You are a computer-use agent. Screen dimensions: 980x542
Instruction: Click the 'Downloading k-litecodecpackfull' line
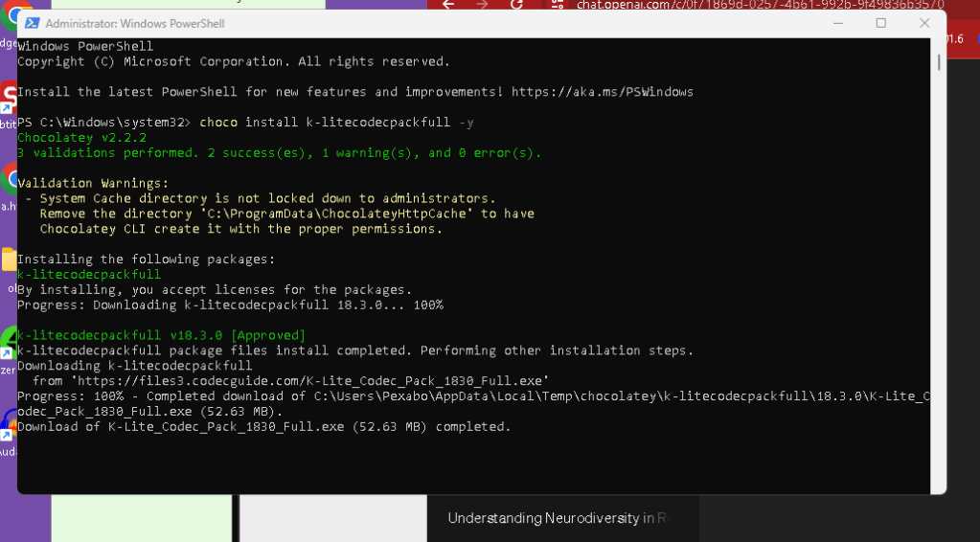pos(135,365)
